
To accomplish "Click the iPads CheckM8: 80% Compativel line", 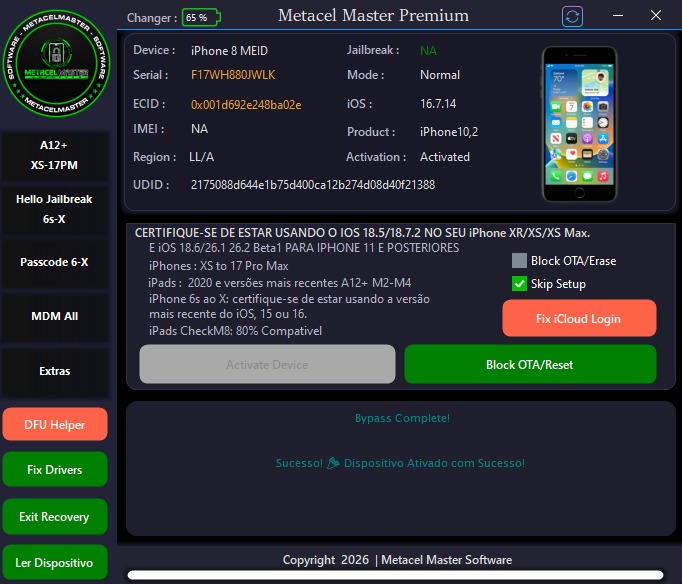I will (x=235, y=331).
